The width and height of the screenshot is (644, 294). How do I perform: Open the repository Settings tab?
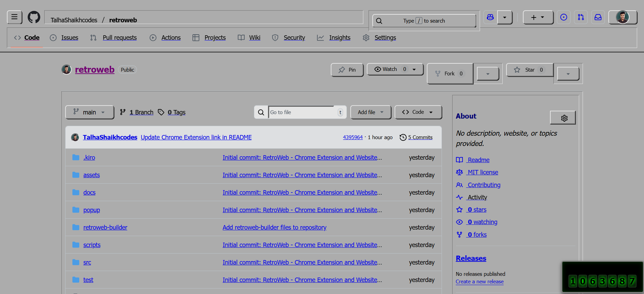[x=379, y=38]
